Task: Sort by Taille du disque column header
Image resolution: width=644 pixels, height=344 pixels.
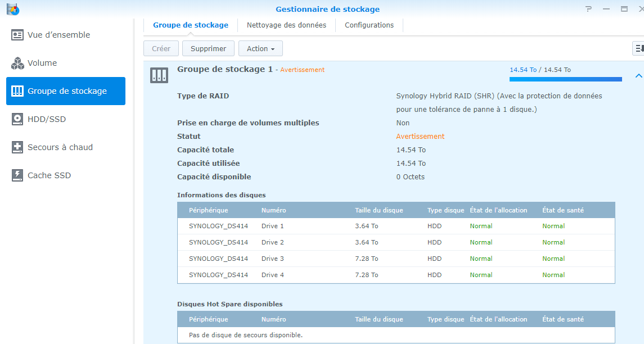Action: [x=379, y=210]
